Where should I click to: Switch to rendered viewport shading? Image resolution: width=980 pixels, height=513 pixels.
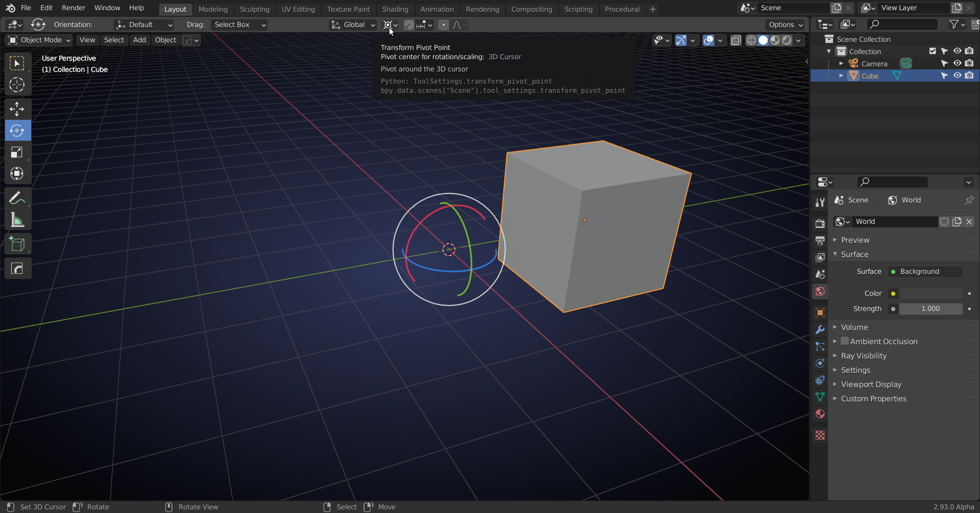(x=787, y=40)
